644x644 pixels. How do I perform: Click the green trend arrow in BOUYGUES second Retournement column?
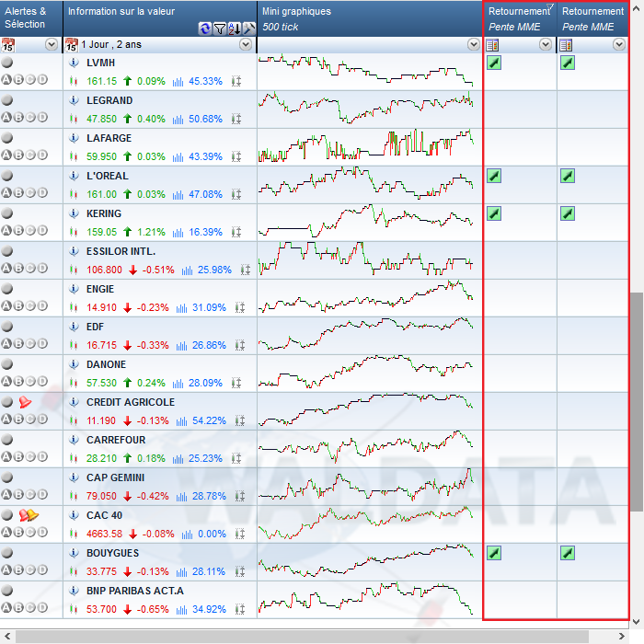568,553
